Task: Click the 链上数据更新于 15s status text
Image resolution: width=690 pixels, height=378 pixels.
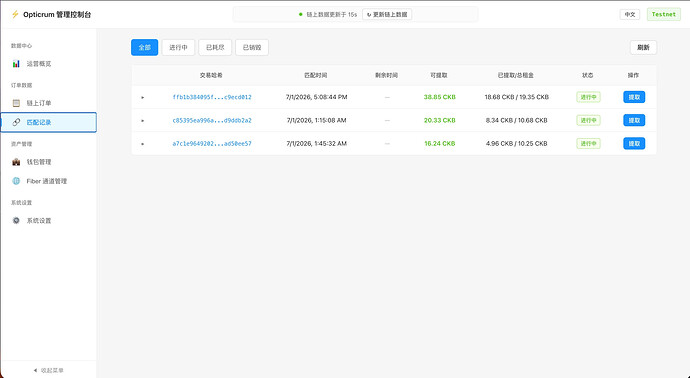Action: point(332,15)
